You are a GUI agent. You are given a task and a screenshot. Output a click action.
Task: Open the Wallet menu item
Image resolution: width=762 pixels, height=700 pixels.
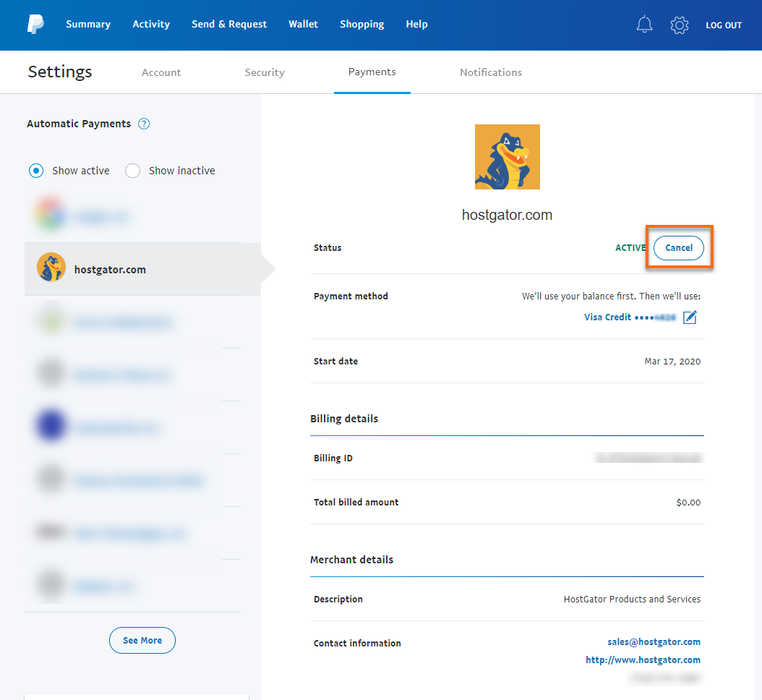coord(303,25)
